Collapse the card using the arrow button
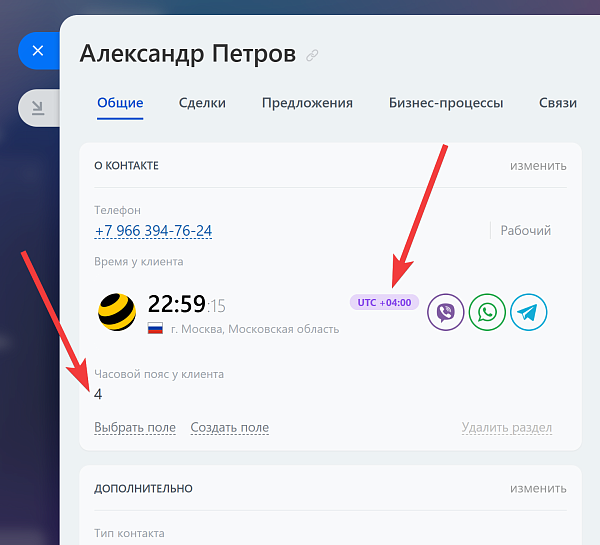This screenshot has height=545, width=600. click(38, 108)
